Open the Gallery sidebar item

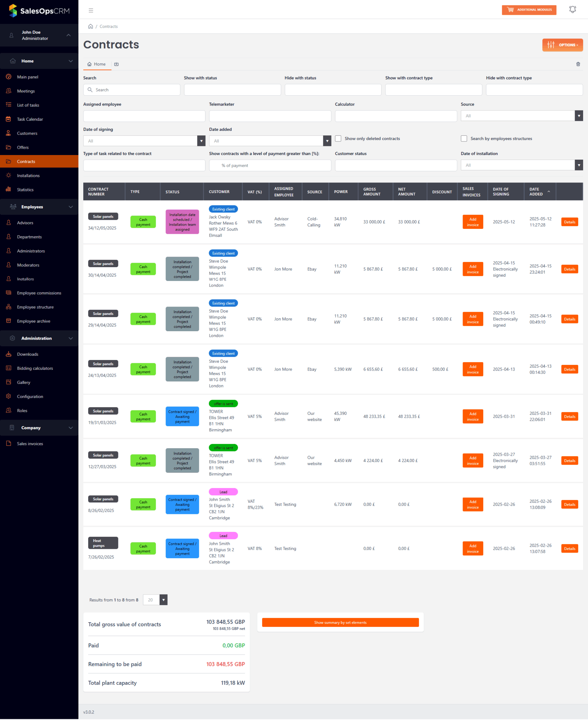click(24, 382)
